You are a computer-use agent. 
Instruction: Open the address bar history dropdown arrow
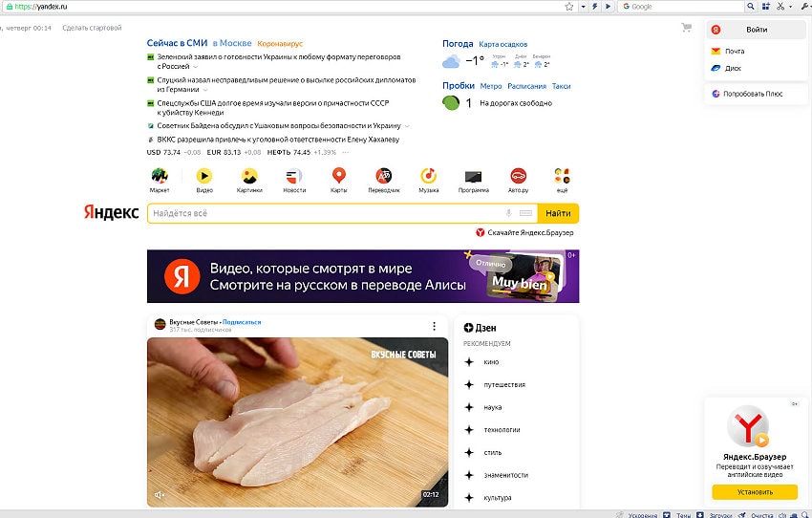click(583, 7)
